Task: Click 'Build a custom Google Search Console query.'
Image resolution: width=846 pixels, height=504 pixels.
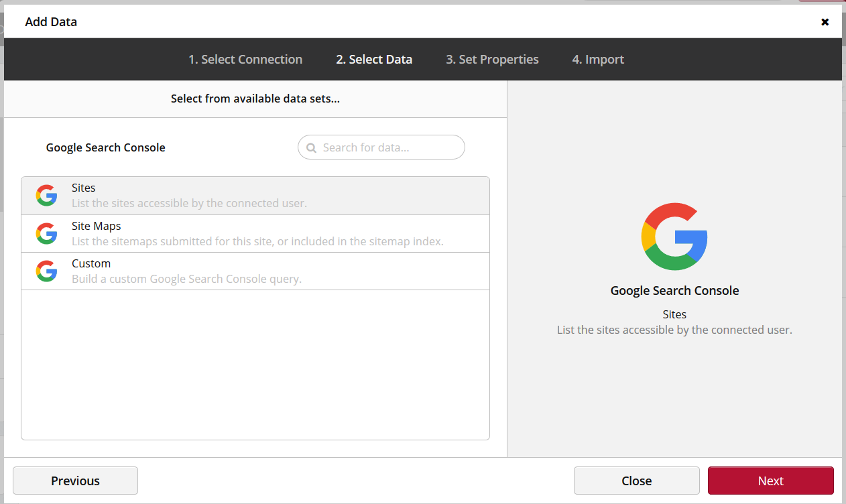Action: pyautogui.click(x=186, y=279)
